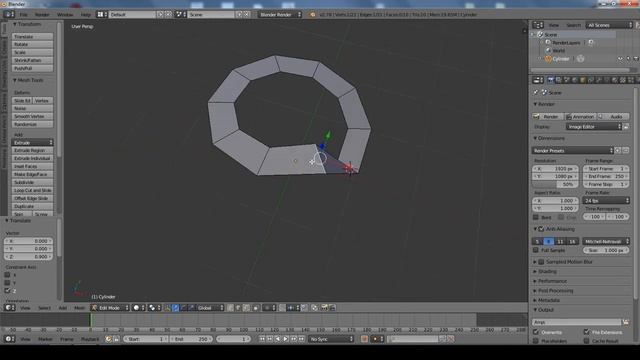Switch to face select mode icon

point(246,308)
